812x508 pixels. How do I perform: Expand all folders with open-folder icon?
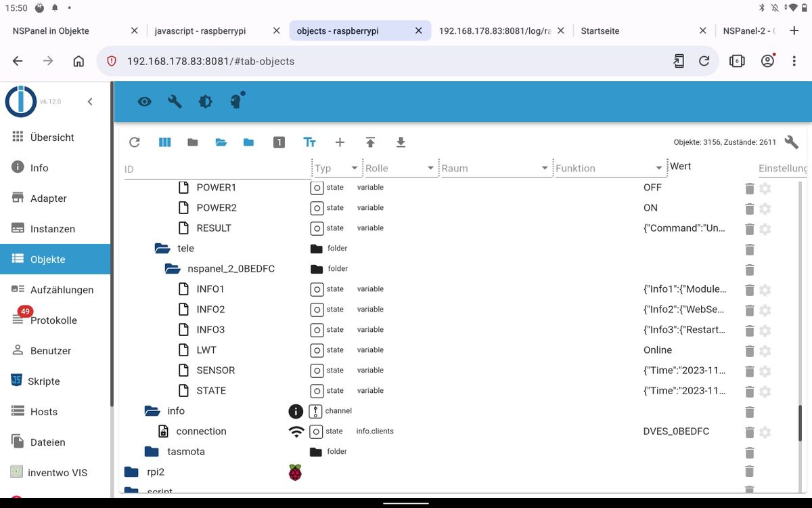click(x=221, y=142)
